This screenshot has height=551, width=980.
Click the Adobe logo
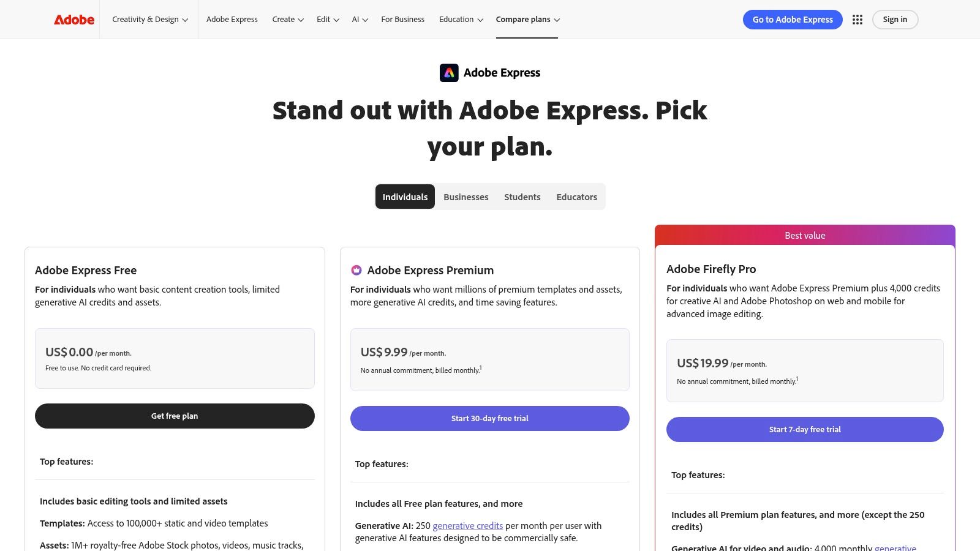73,19
